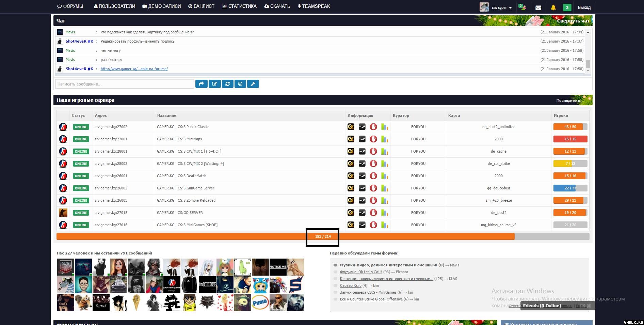
Task: Go to the TEAMSPEAK menu item
Action: point(313,6)
